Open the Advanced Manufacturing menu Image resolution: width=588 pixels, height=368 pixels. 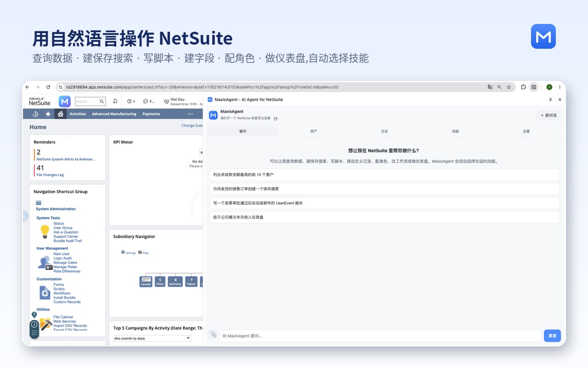pos(114,114)
